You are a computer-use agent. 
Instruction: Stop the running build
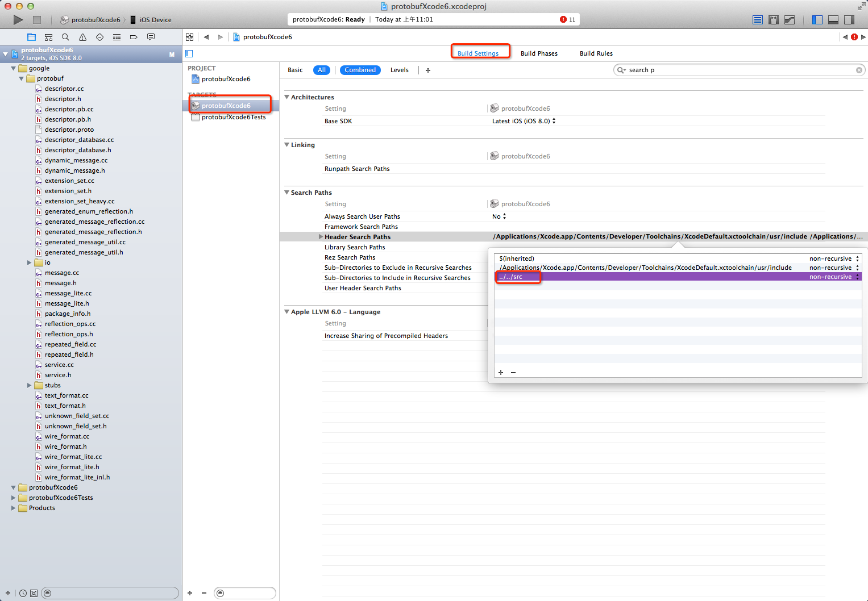37,20
